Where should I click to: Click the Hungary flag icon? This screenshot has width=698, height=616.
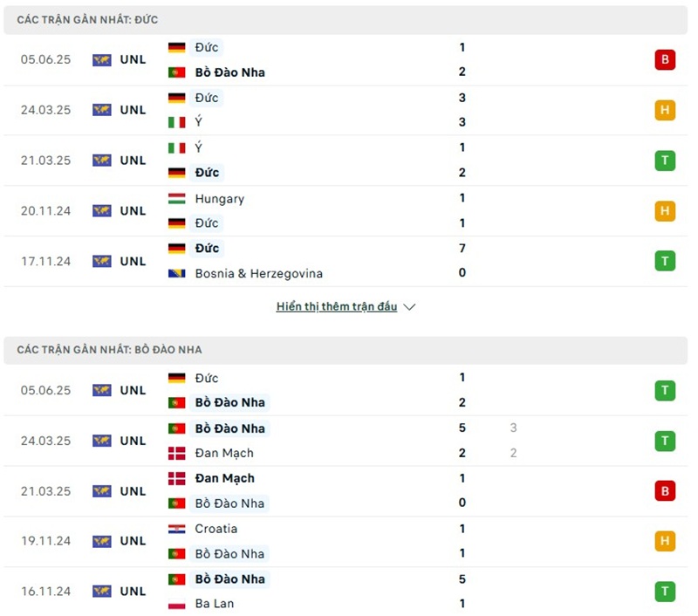pyautogui.click(x=177, y=199)
